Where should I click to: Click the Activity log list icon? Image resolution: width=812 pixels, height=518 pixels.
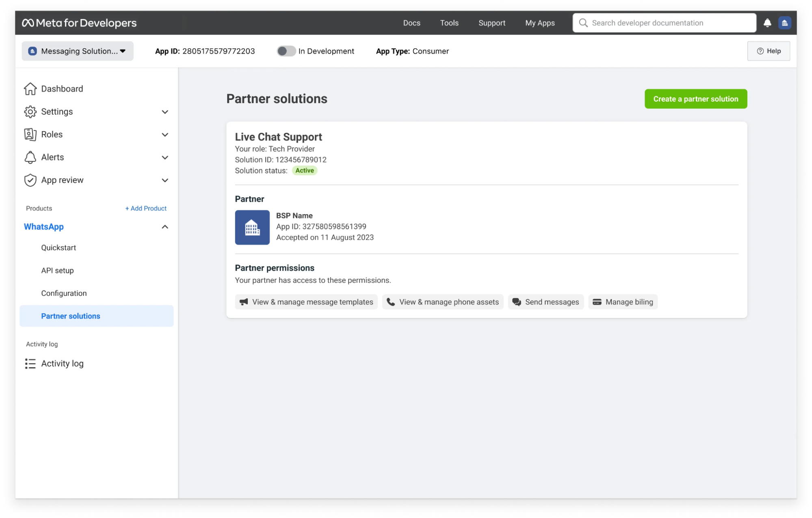pos(30,364)
